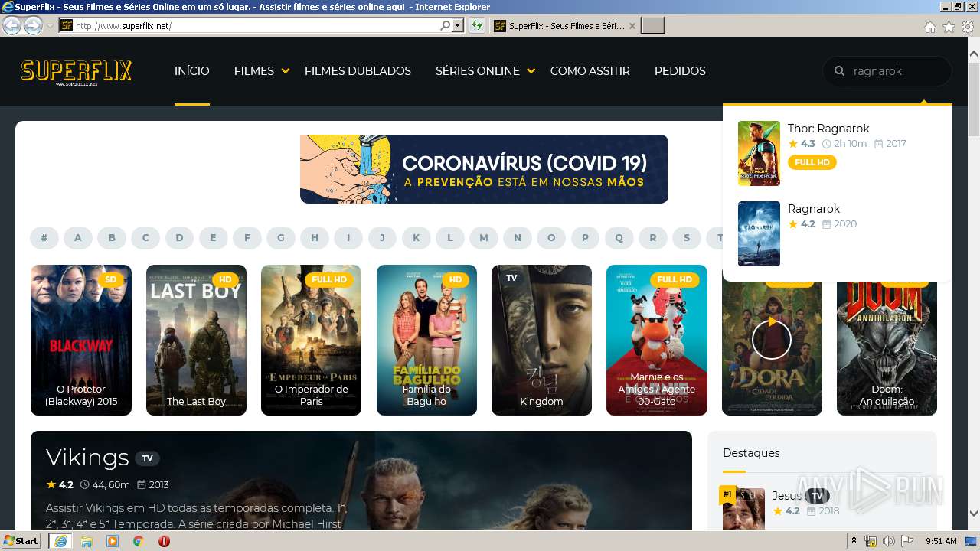
Task: Expand the FILMES dropdown chevron
Action: (x=286, y=71)
